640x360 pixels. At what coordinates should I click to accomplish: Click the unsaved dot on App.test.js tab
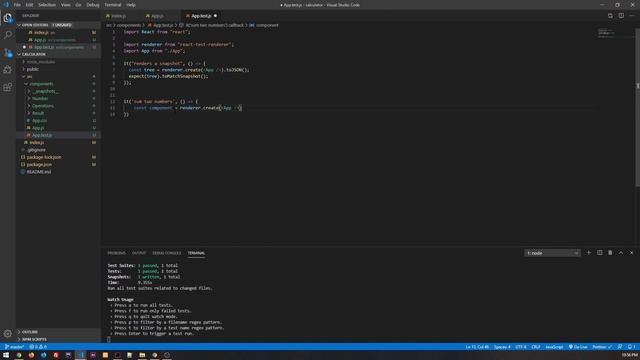(x=215, y=16)
